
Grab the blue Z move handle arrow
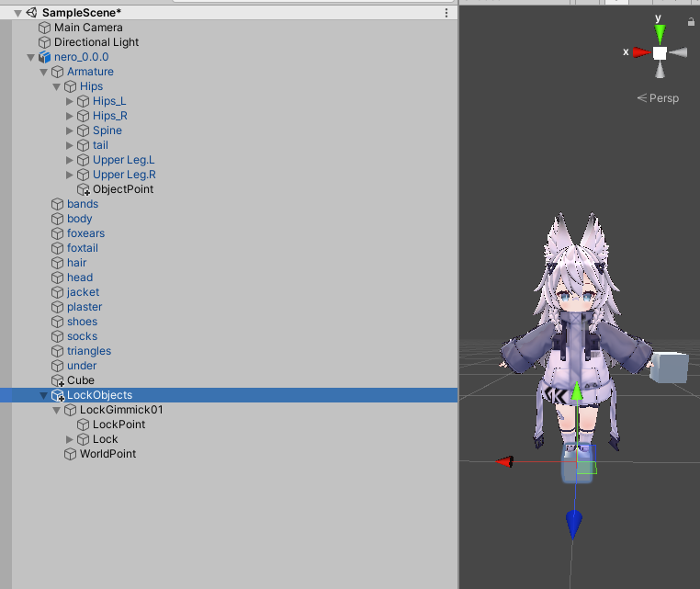click(573, 526)
